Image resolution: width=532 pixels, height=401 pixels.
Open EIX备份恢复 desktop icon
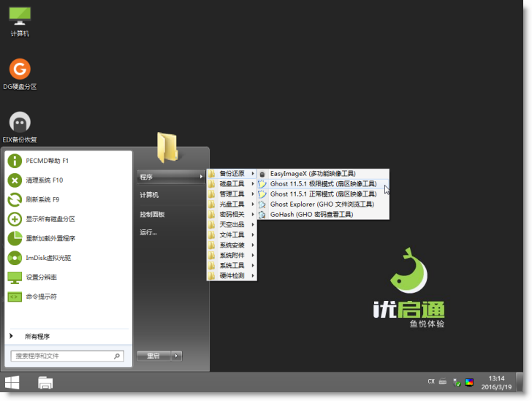pos(20,123)
